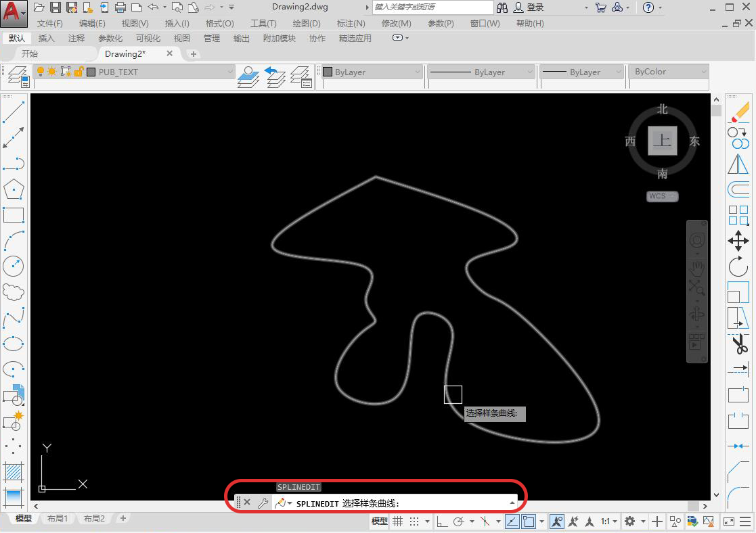Toggle grid display in status bar
This screenshot has height=533, width=756.
pyautogui.click(x=397, y=521)
